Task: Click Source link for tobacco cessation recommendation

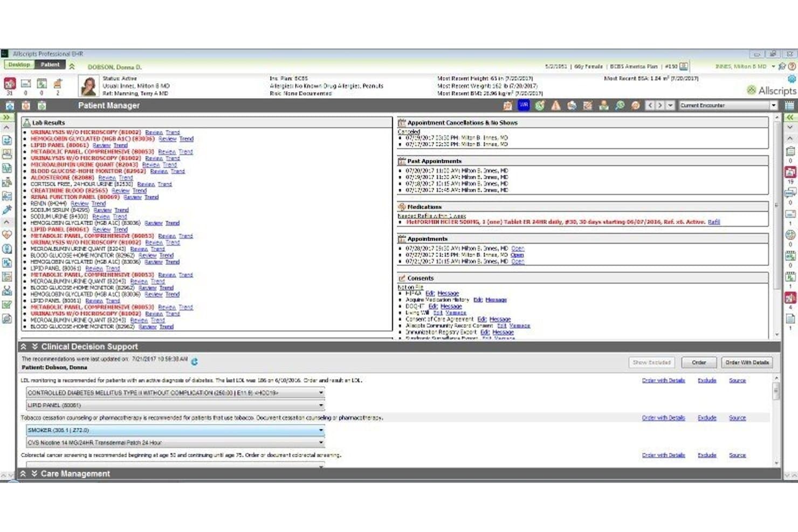Action: coord(737,418)
